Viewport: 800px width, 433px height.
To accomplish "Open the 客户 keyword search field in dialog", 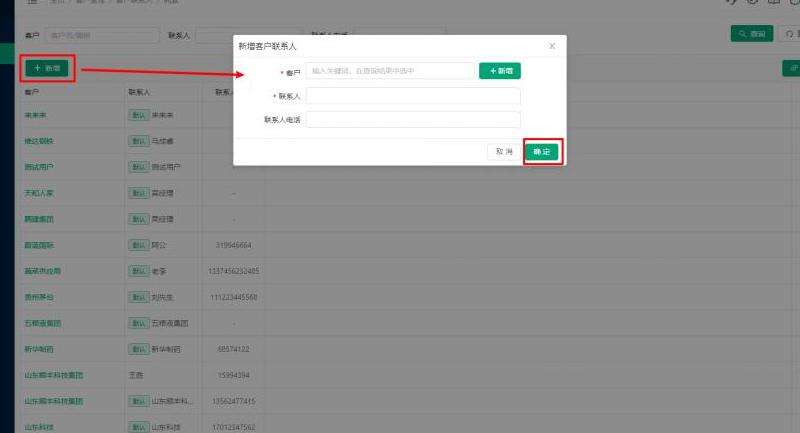I will (x=390, y=71).
